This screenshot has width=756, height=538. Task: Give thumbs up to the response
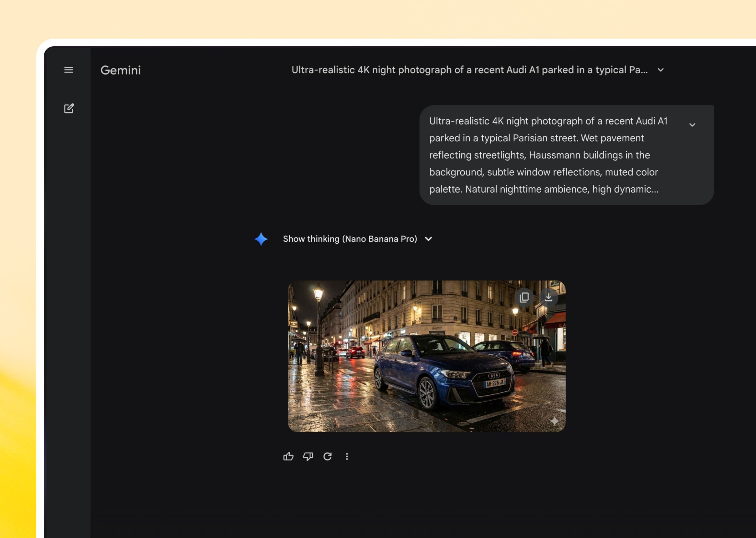tap(288, 456)
